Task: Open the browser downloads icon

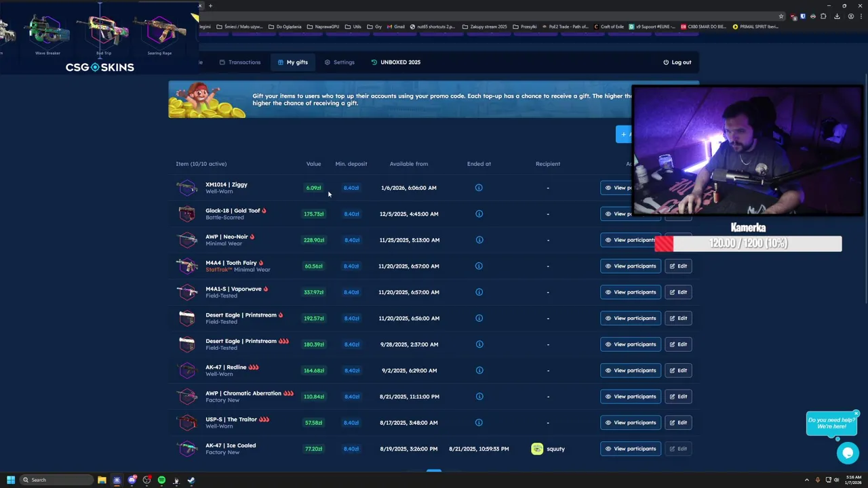Action: tap(837, 16)
